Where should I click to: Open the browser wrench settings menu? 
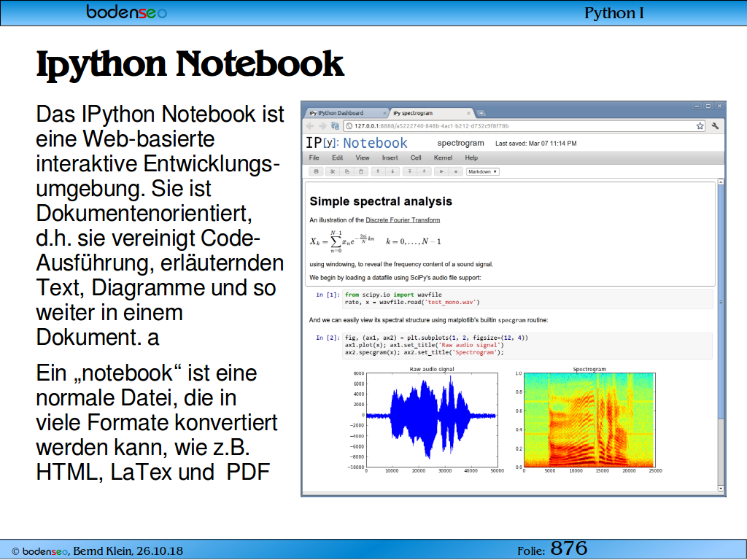coord(715,126)
